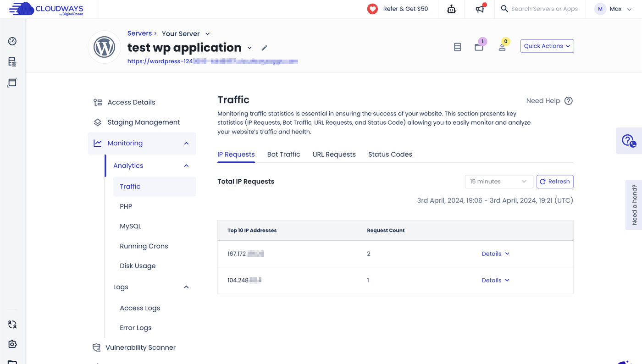642x364 pixels.
Task: Expand the application name switcher chevron
Action: coord(249,48)
